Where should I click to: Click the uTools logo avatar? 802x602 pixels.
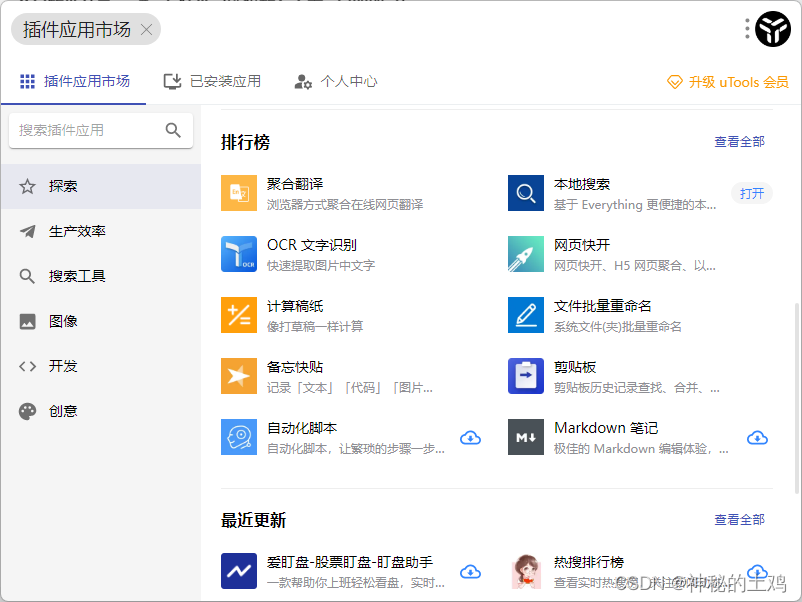[x=773, y=29]
